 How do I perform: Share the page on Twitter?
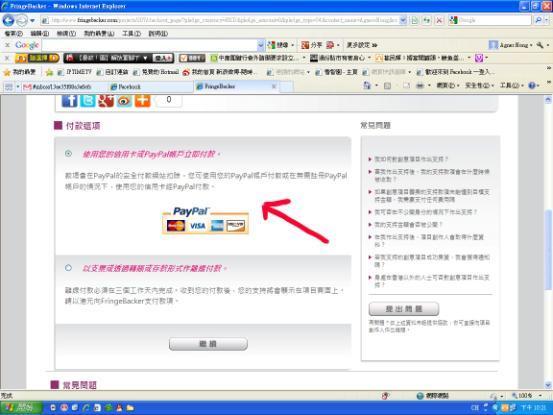point(87,101)
